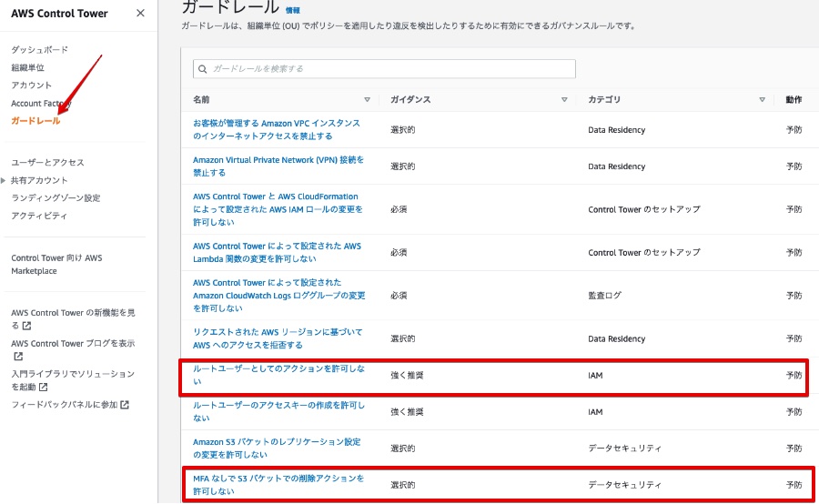Open 共有アカウント in the sidebar

39,180
